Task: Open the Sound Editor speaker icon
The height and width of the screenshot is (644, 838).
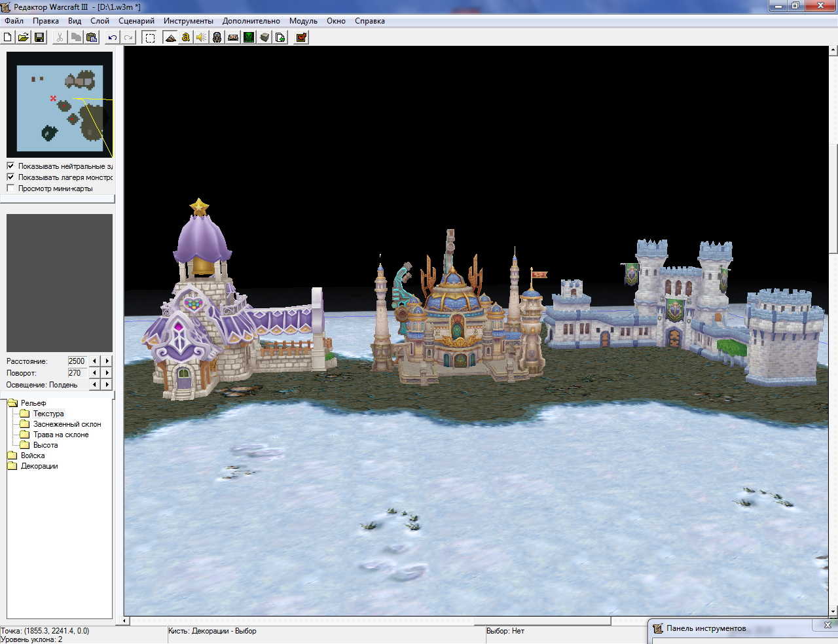Action: pos(202,37)
